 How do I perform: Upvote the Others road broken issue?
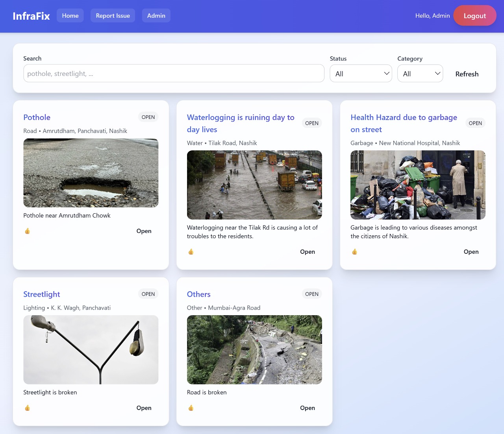click(191, 408)
